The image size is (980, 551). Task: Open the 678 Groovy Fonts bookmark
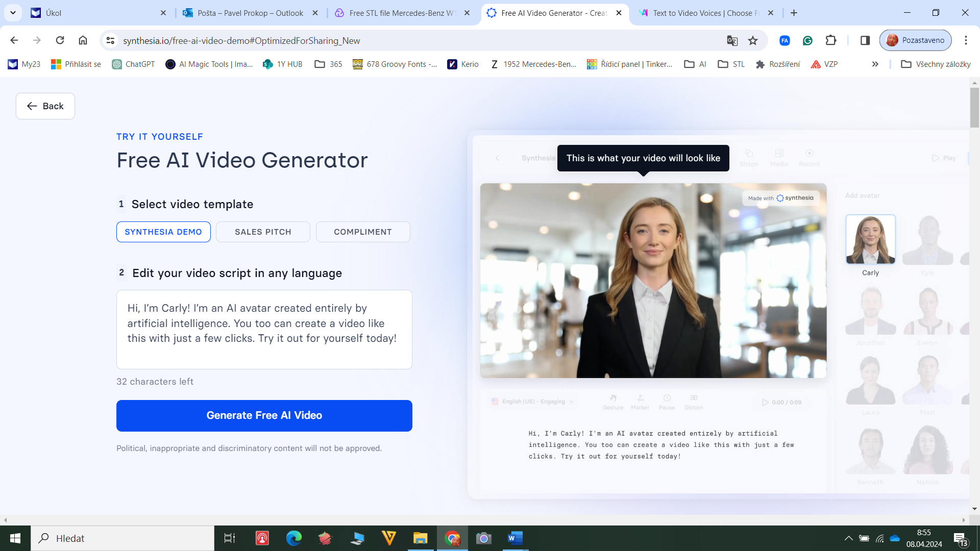[x=395, y=64]
